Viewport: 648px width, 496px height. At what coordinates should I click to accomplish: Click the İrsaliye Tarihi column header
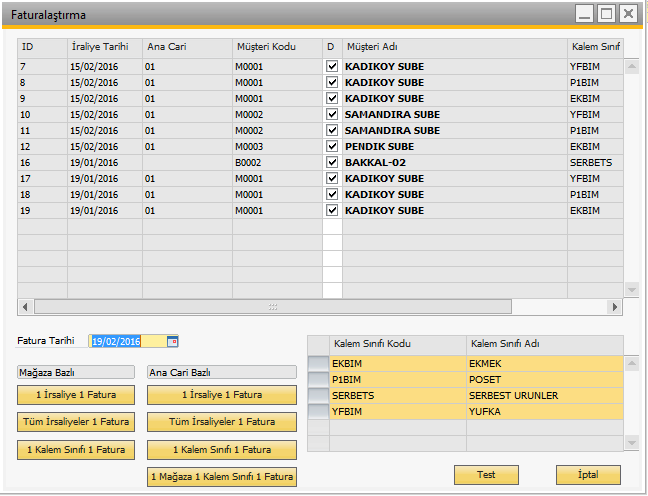[104, 47]
